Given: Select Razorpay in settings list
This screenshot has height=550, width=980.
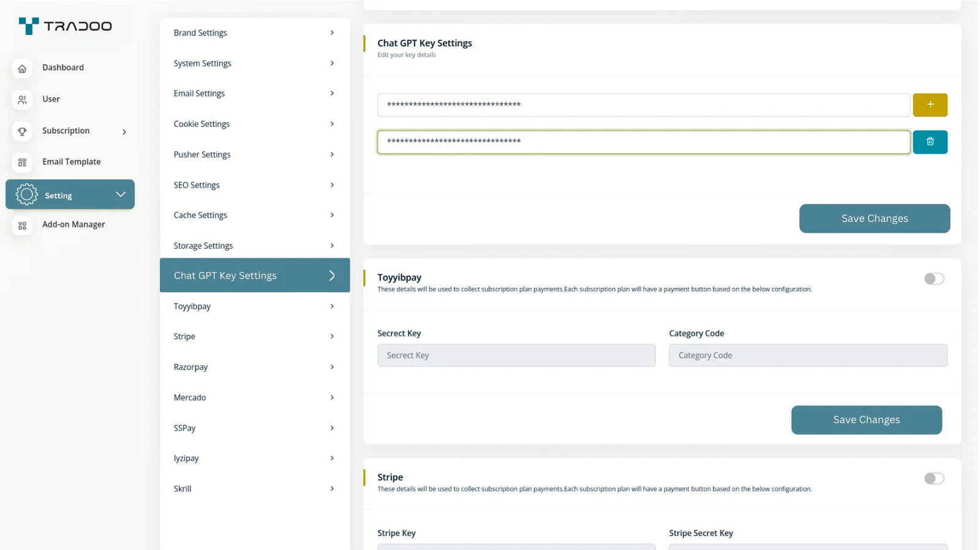Looking at the screenshot, I should tap(254, 367).
